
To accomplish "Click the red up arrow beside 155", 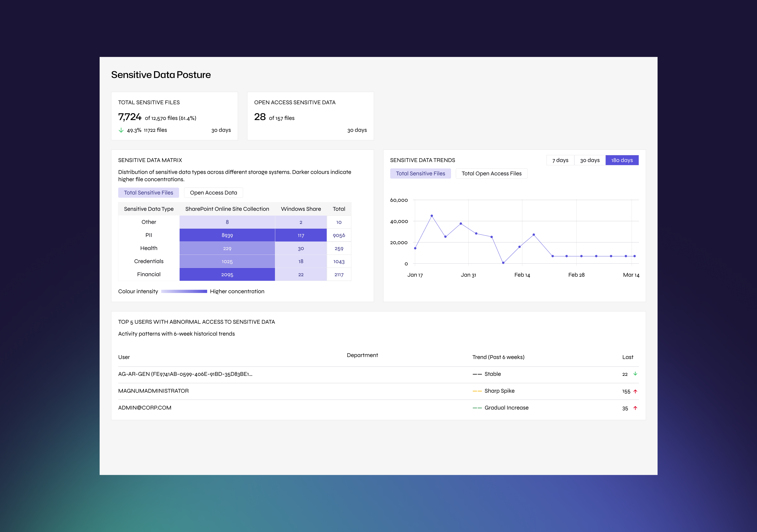I will (635, 391).
